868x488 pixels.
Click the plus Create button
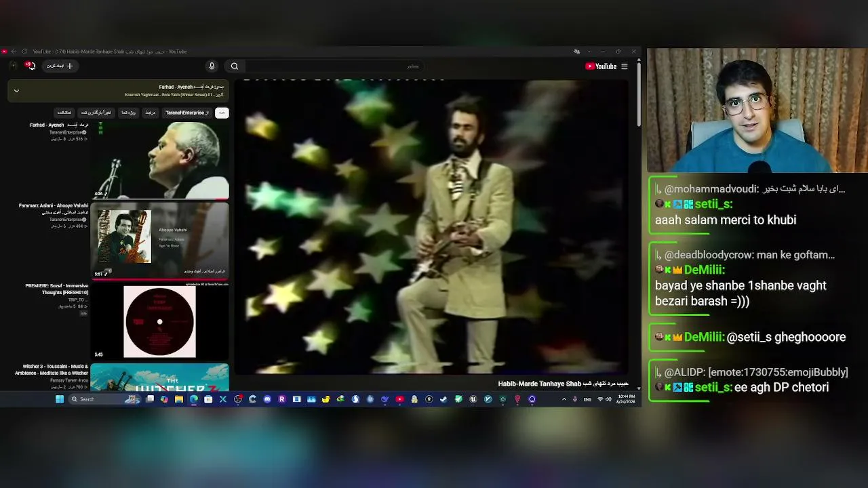(60, 66)
